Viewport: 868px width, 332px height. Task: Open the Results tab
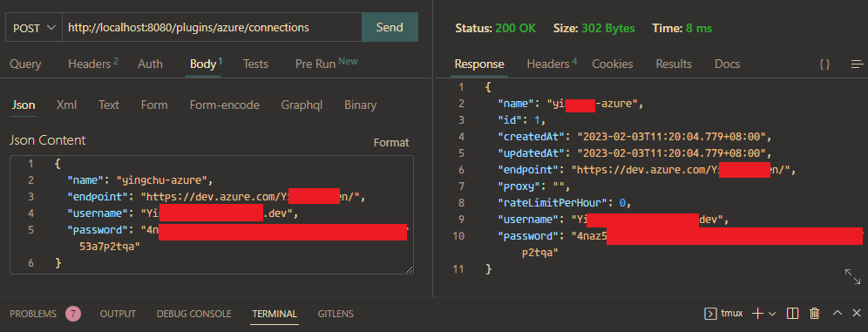click(x=674, y=64)
